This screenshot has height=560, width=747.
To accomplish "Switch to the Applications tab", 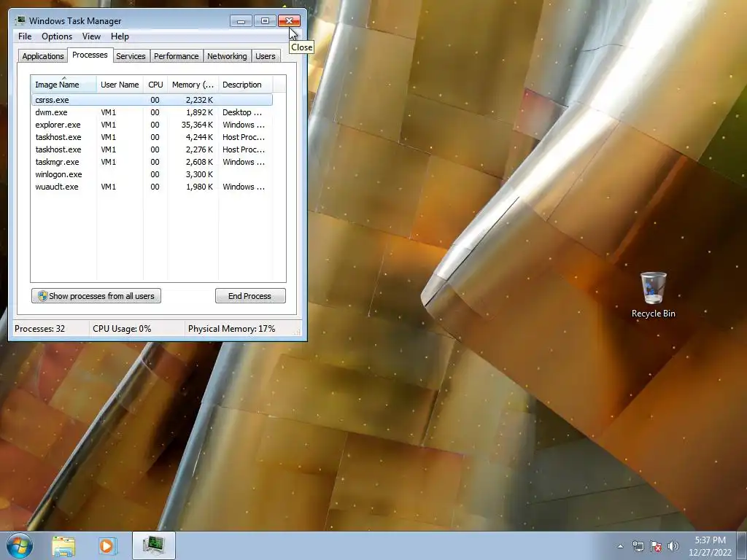I will click(43, 56).
